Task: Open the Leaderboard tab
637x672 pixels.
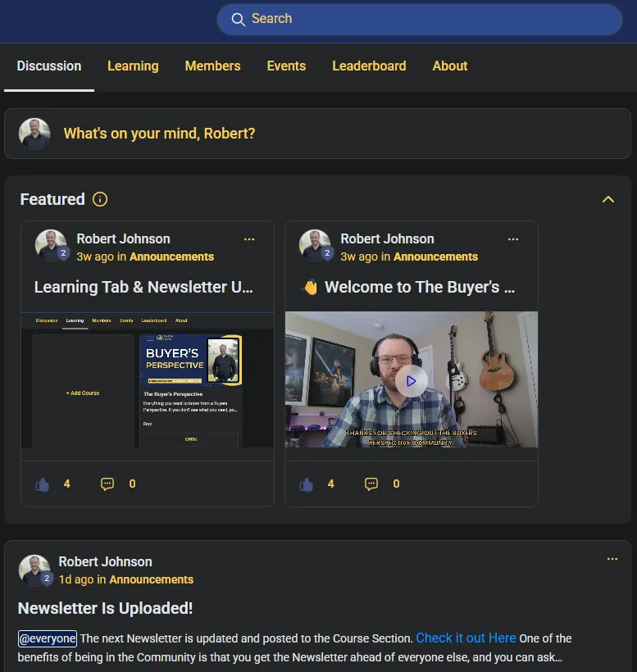Action: [x=369, y=66]
